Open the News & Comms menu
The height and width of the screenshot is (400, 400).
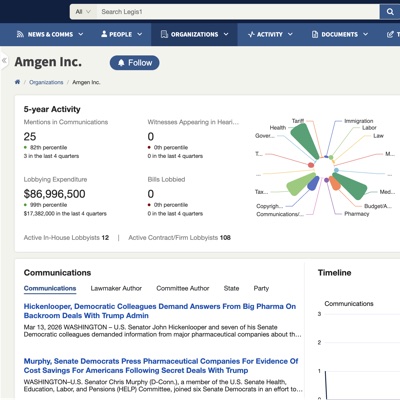coord(50,34)
